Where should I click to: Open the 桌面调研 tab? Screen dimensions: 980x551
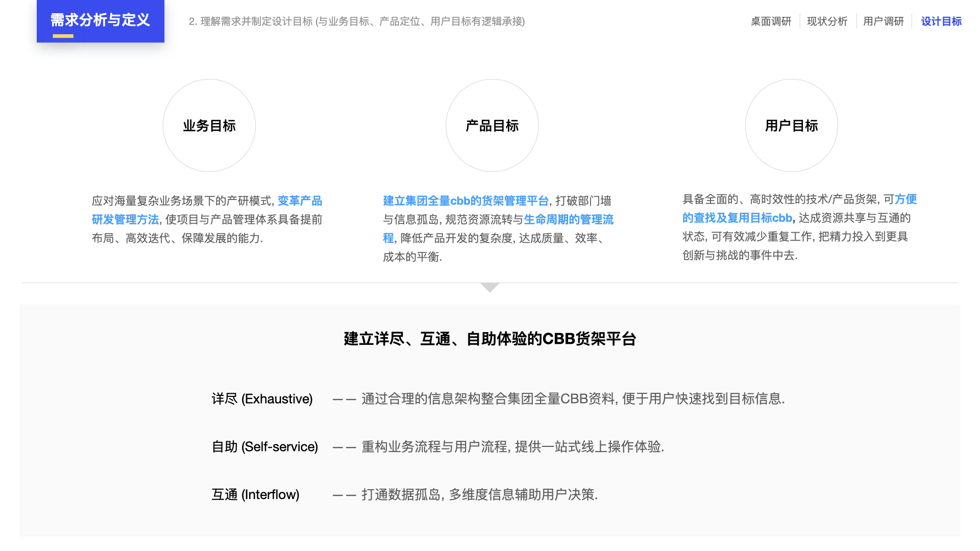coord(771,21)
